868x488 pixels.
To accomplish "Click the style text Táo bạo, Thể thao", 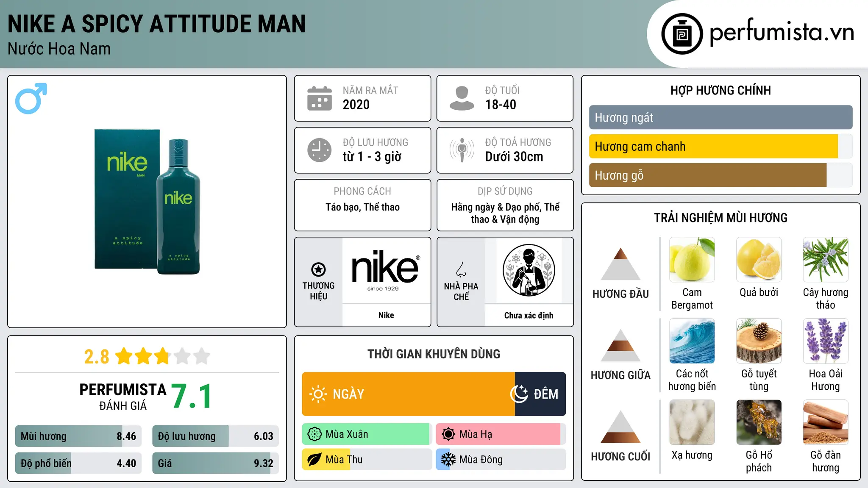I will coord(362,207).
